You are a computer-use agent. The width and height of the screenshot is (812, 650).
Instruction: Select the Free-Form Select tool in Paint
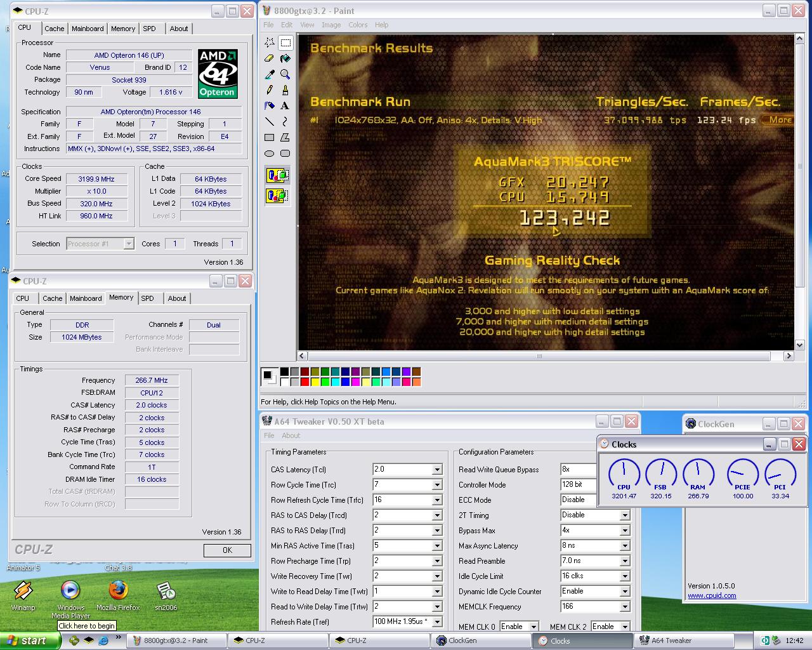click(x=270, y=43)
